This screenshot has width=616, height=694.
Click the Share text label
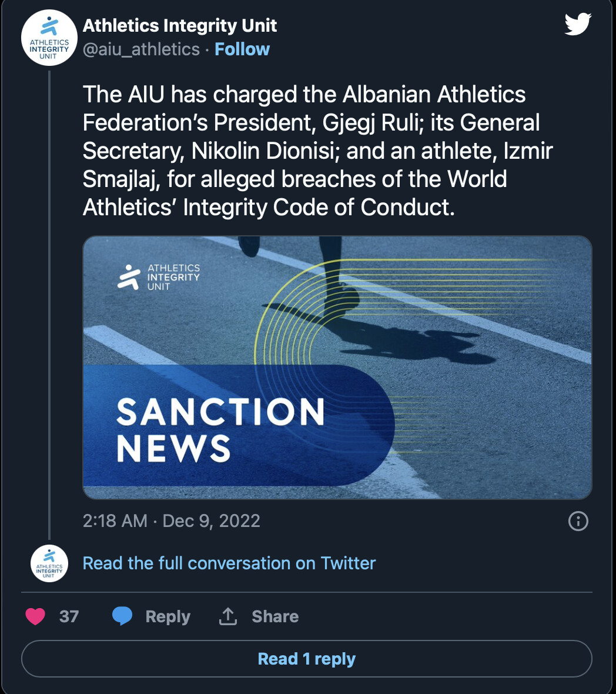point(275,616)
